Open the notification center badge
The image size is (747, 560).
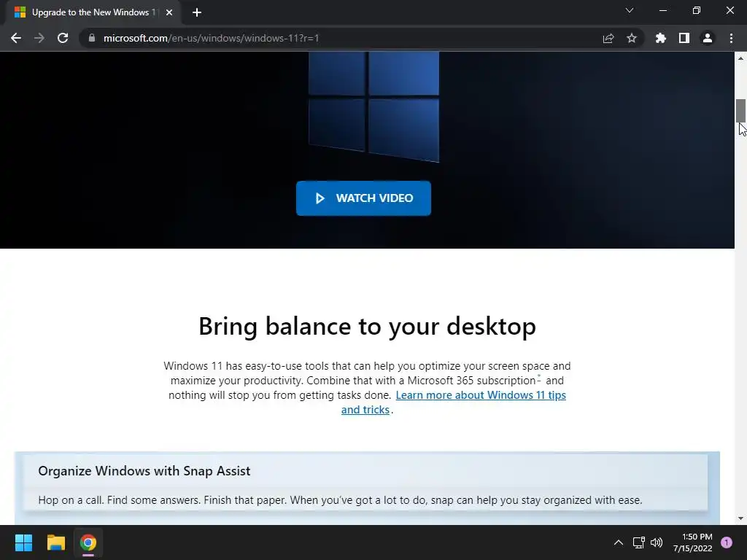pos(727,542)
